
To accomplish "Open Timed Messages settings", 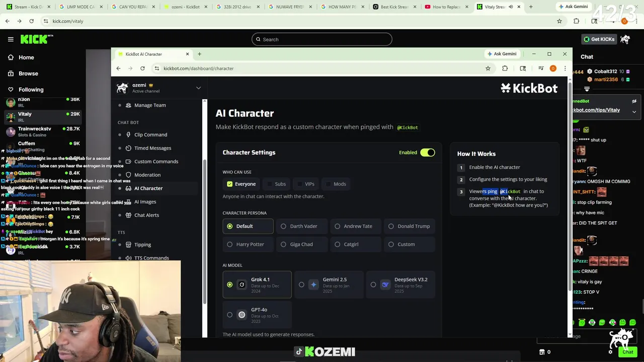I will tap(152, 148).
